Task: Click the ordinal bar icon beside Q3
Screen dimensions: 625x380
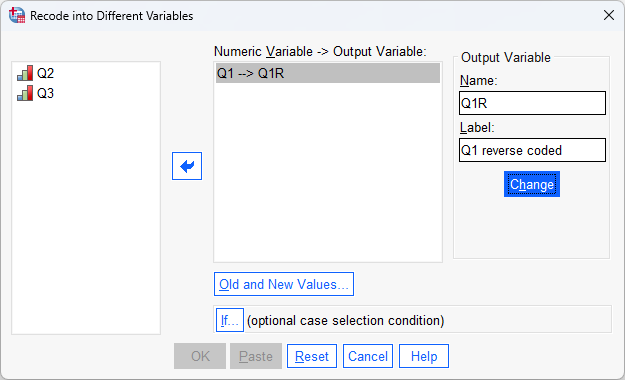Action: pyautogui.click(x=25, y=93)
